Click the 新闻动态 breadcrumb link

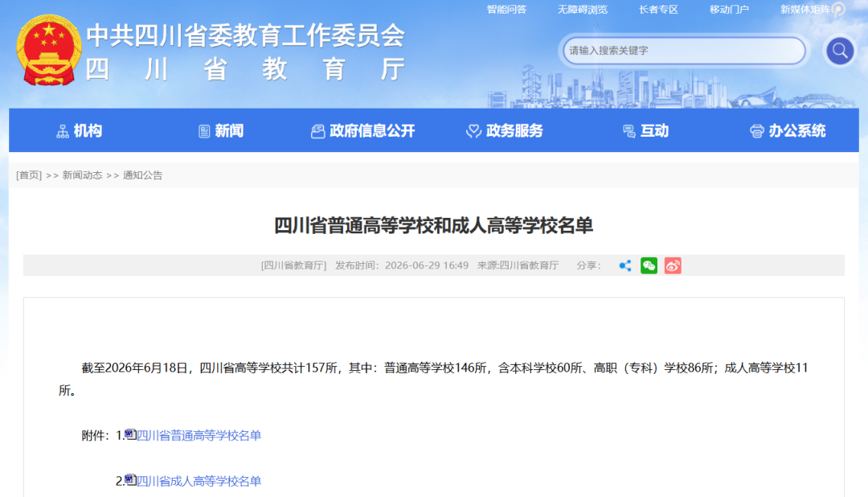coord(83,175)
